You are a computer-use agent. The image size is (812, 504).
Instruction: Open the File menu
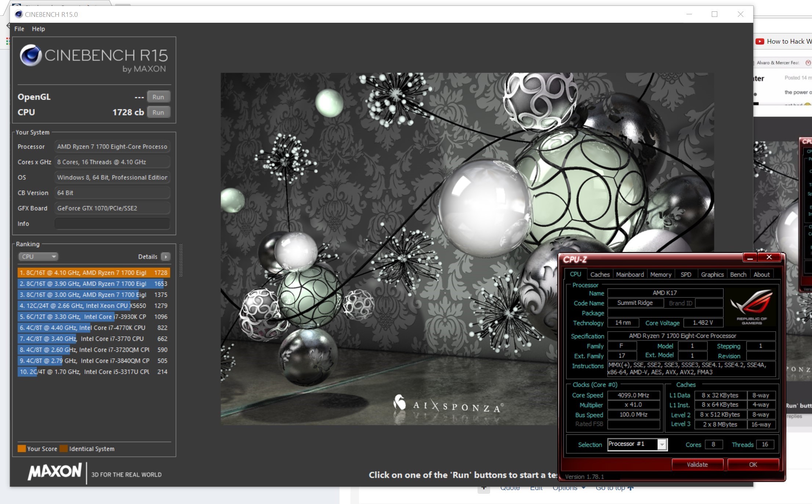(x=19, y=29)
